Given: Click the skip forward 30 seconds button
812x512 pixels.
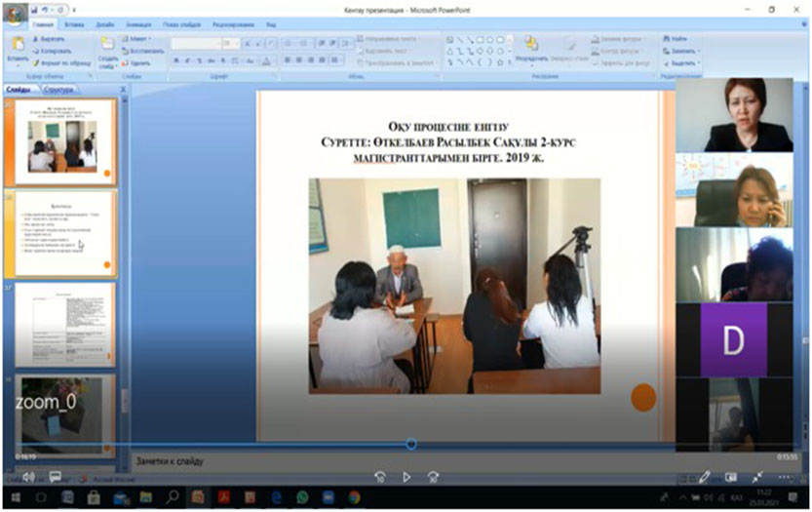Looking at the screenshot, I should tap(434, 477).
